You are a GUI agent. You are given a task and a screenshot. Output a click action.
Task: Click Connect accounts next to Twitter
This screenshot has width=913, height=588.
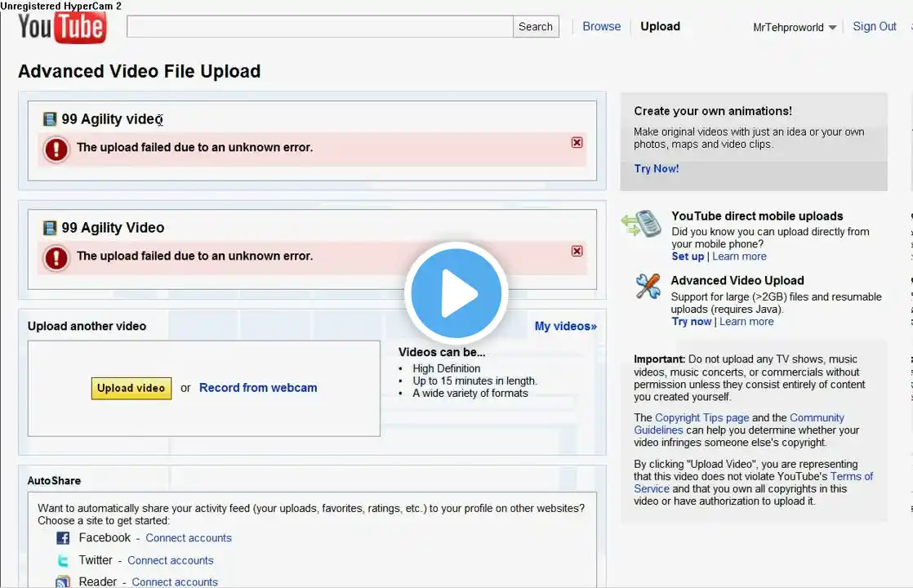(171, 560)
